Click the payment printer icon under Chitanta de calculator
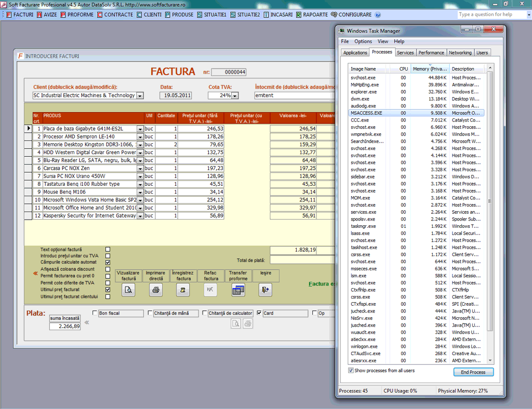 [x=248, y=323]
